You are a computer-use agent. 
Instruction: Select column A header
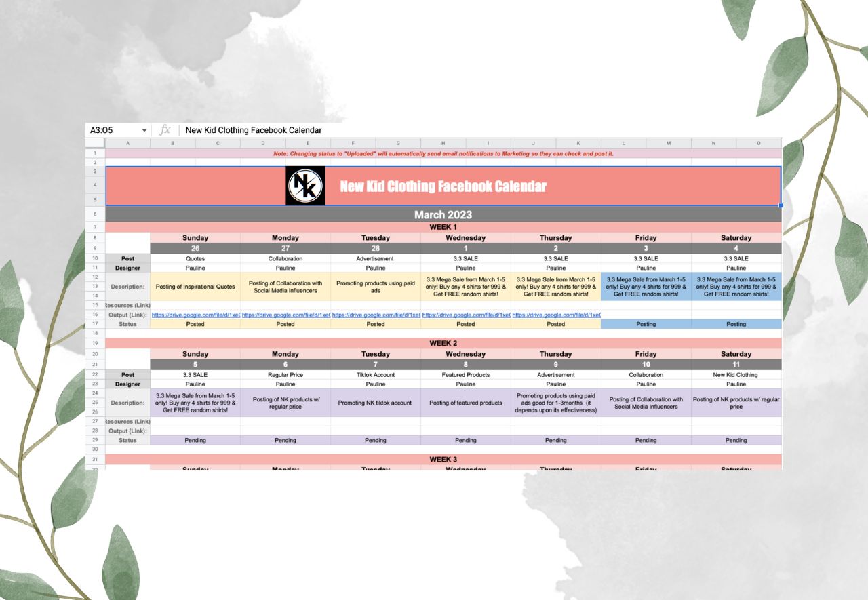point(127,143)
